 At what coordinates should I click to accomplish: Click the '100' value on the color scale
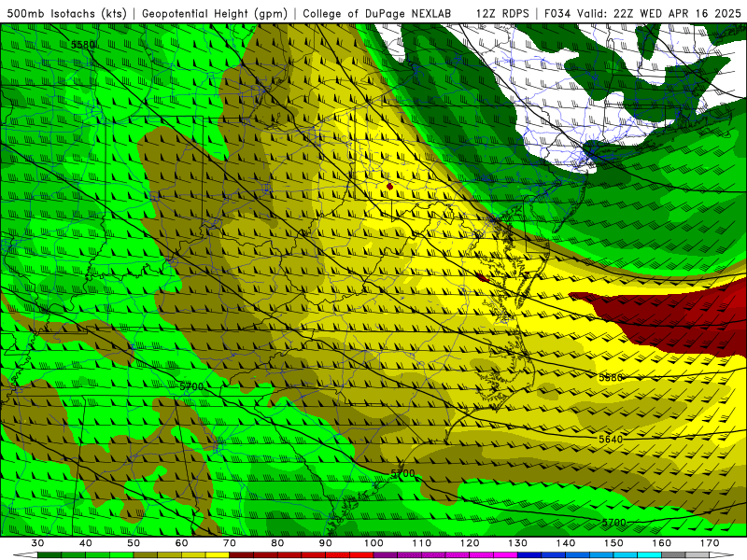374,543
